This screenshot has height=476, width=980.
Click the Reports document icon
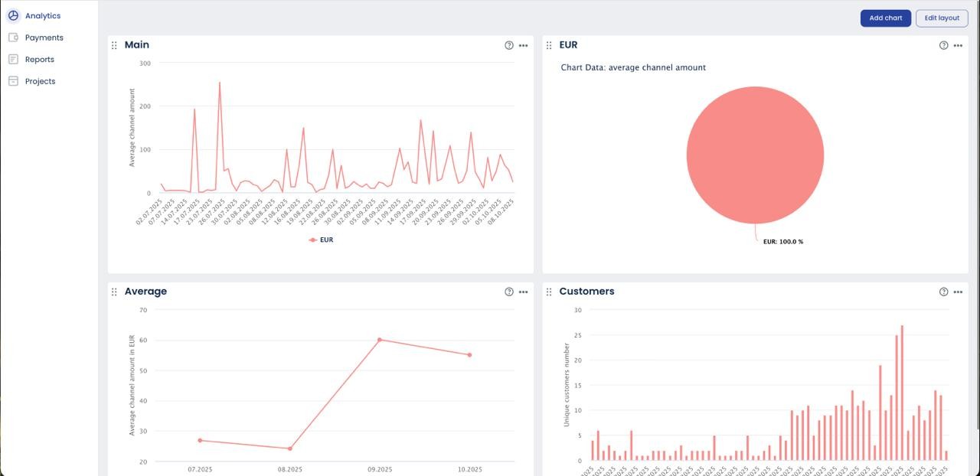click(x=13, y=59)
